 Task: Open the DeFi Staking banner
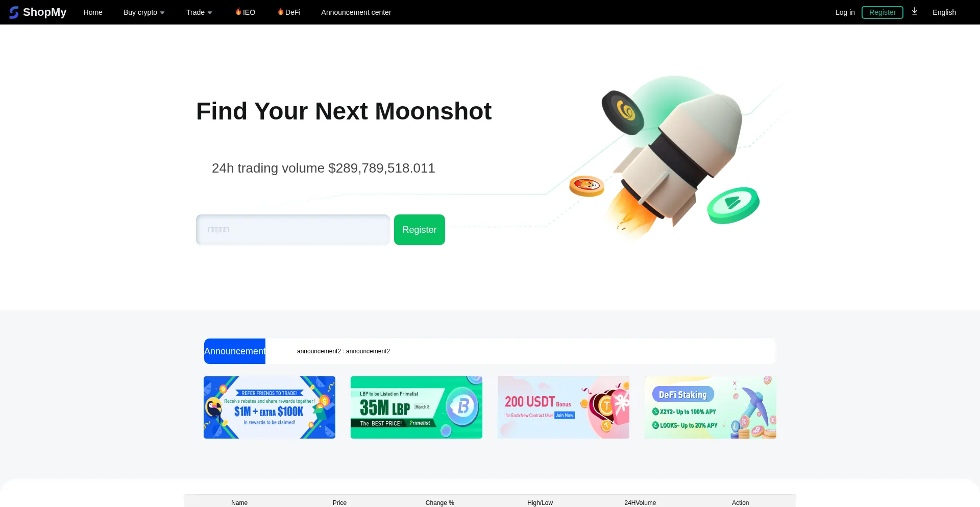click(710, 407)
